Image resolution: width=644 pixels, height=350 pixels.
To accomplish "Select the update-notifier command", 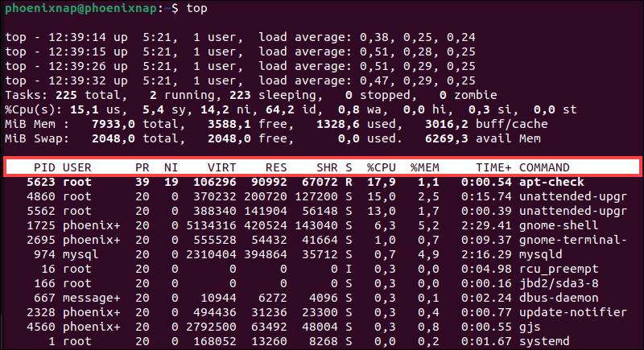I will (x=573, y=312).
